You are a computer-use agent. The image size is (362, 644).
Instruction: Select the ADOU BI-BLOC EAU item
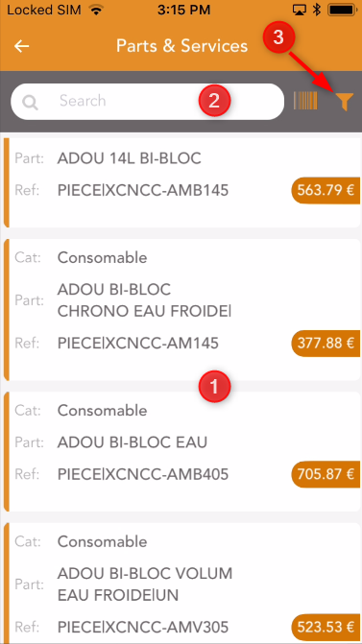[182, 451]
